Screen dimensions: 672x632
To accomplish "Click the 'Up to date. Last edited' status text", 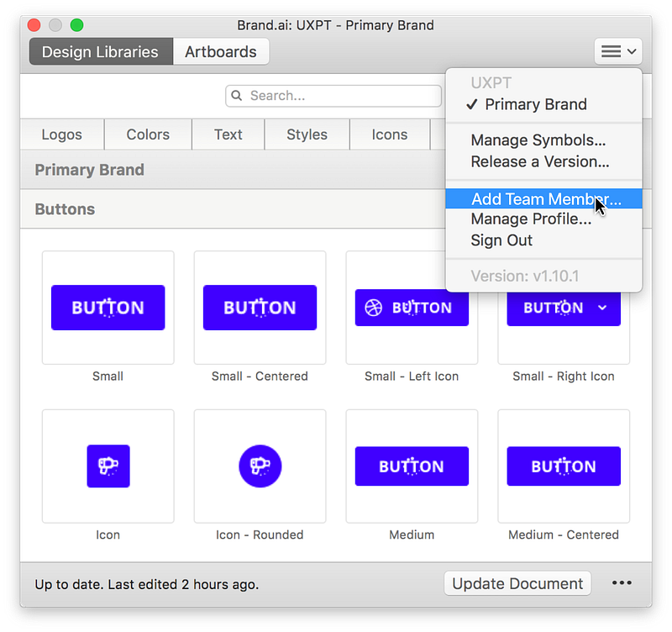I will click(x=147, y=584).
